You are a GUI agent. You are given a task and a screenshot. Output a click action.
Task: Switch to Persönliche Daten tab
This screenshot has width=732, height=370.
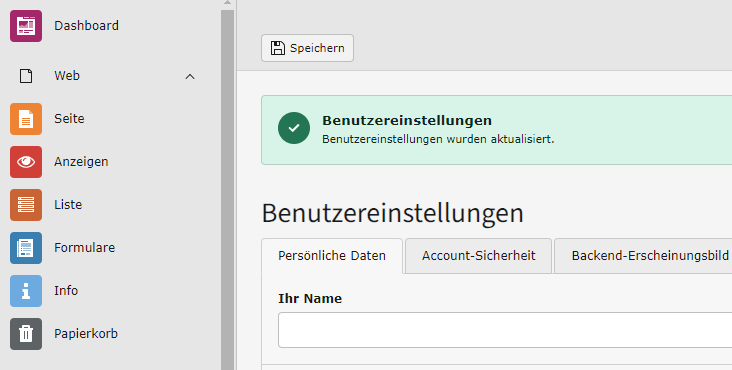click(332, 256)
